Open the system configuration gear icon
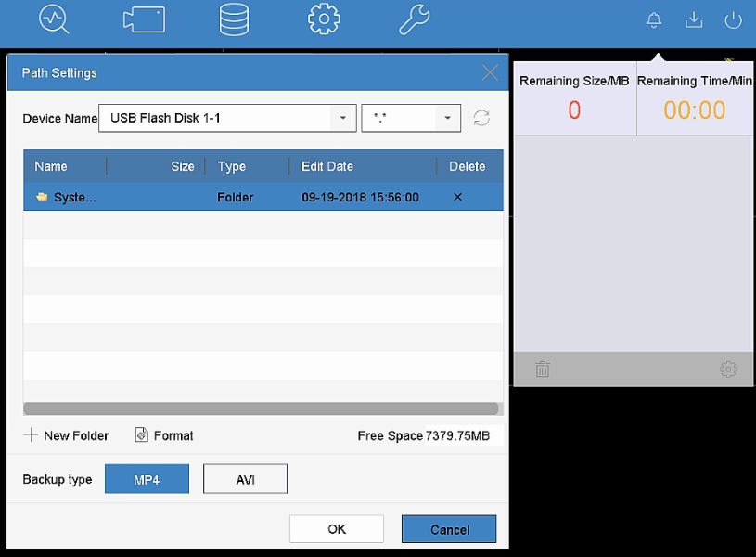Screen dimensions: 756x557 tap(324, 19)
